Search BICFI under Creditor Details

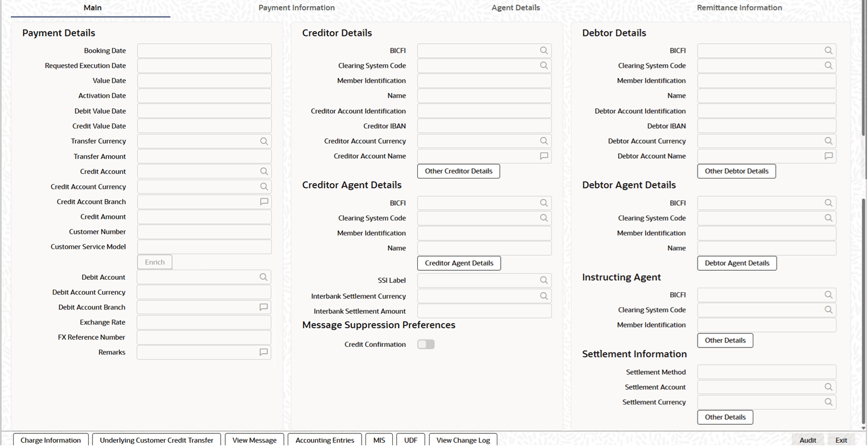pos(544,51)
